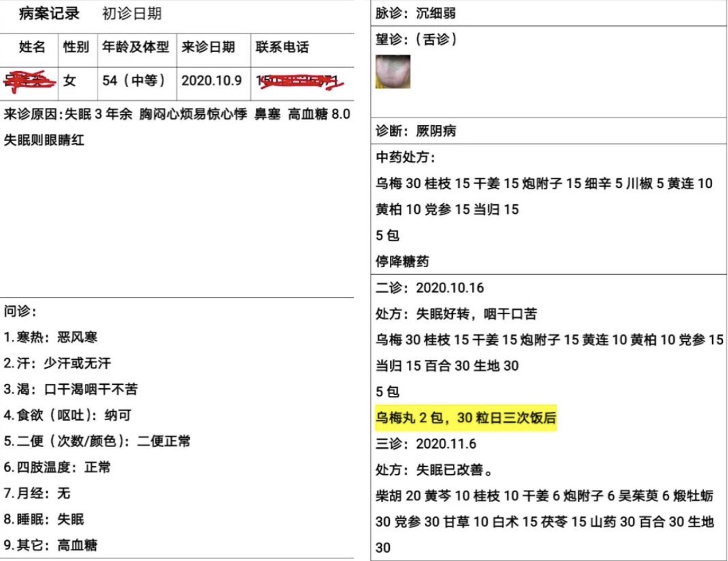Select the 中药处方 heading
Image resolution: width=728 pixels, height=561 pixels.
click(x=406, y=157)
